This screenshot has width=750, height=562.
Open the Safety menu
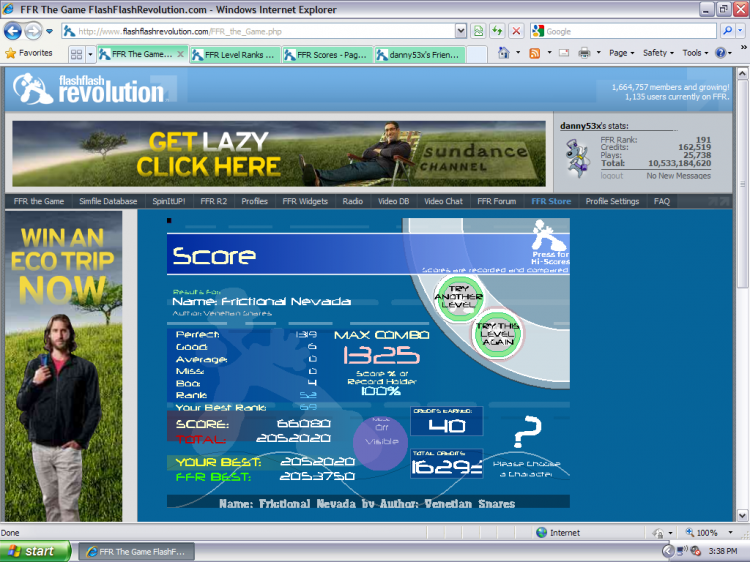pyautogui.click(x=658, y=53)
